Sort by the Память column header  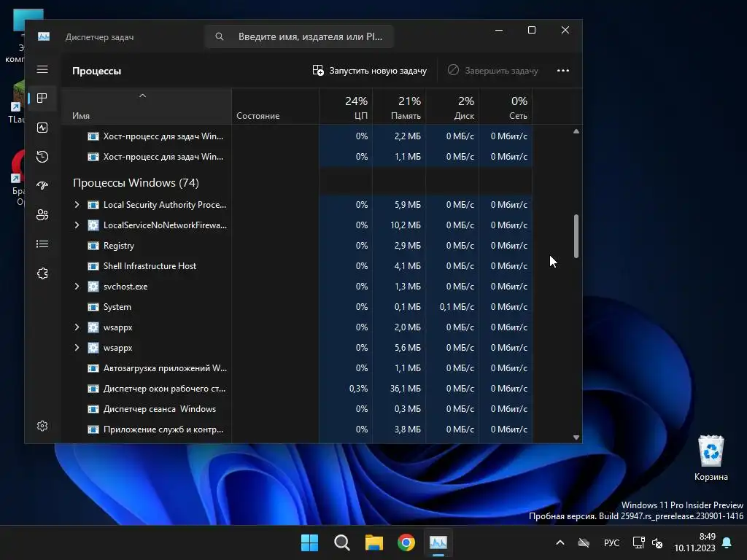(x=399, y=106)
